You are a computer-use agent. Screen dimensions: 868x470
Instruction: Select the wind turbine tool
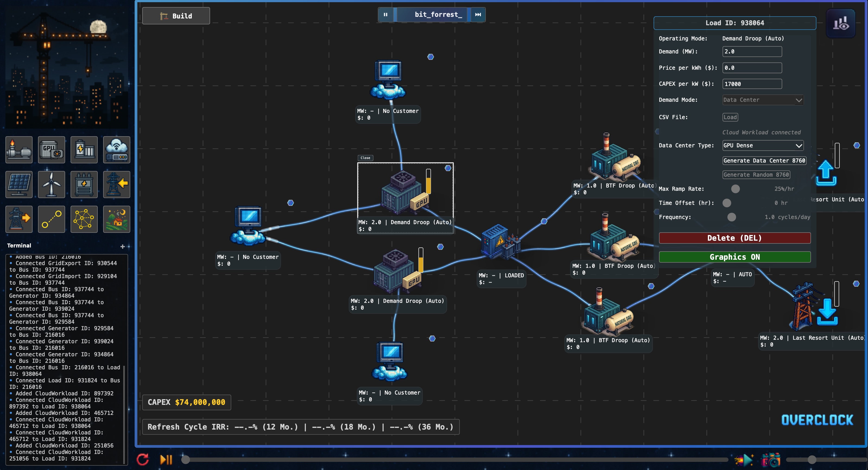(x=51, y=184)
